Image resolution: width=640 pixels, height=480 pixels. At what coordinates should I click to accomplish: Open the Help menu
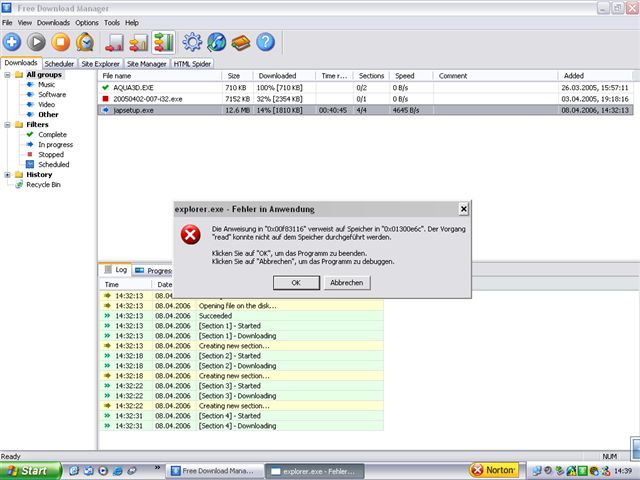[x=131, y=22]
